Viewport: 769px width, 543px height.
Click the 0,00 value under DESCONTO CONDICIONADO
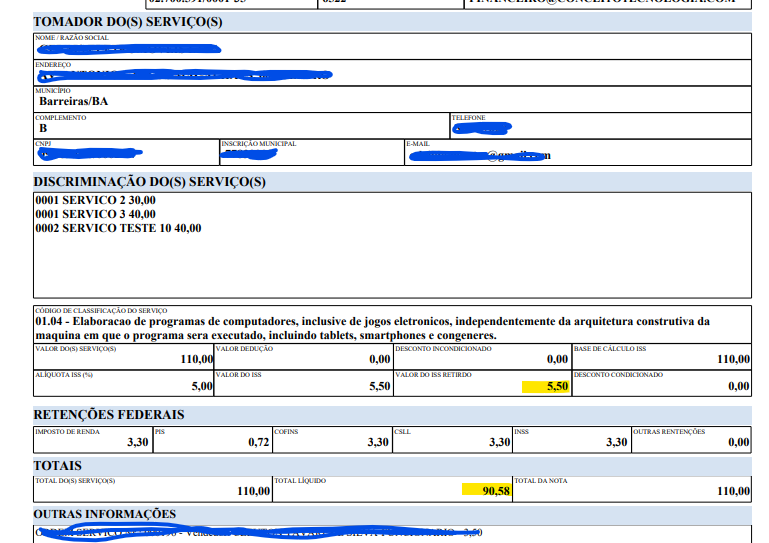(x=739, y=387)
